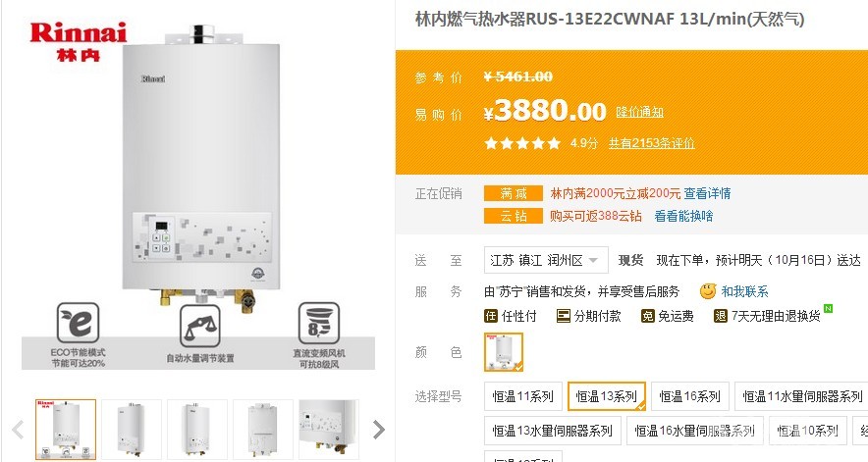Click the smiley 和我联系 contact icon
Image resolution: width=868 pixels, height=462 pixels.
pos(708,291)
